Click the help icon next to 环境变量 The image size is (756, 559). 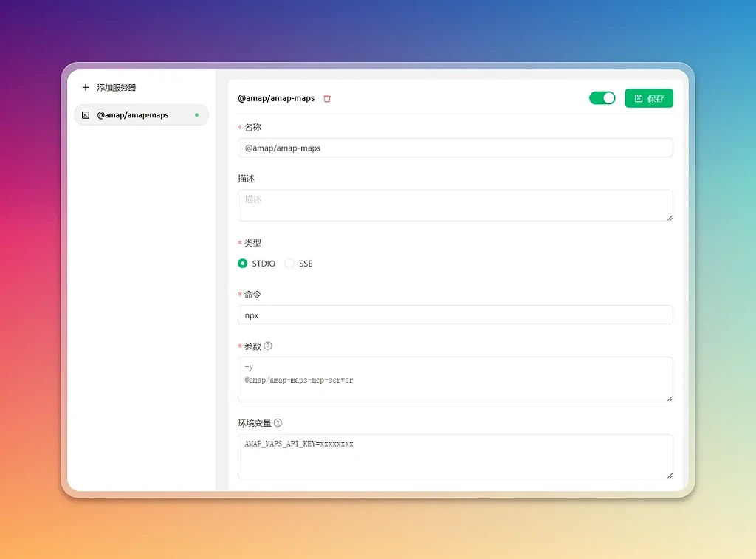coord(278,423)
